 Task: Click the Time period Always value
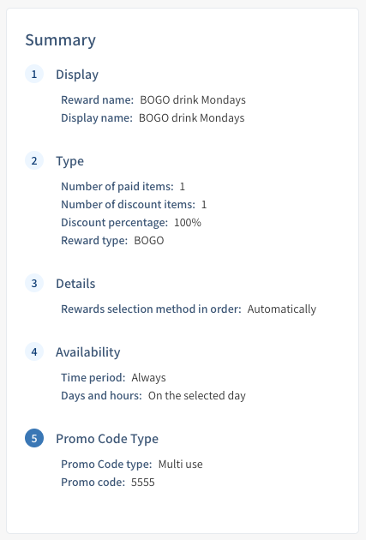pyautogui.click(x=148, y=378)
